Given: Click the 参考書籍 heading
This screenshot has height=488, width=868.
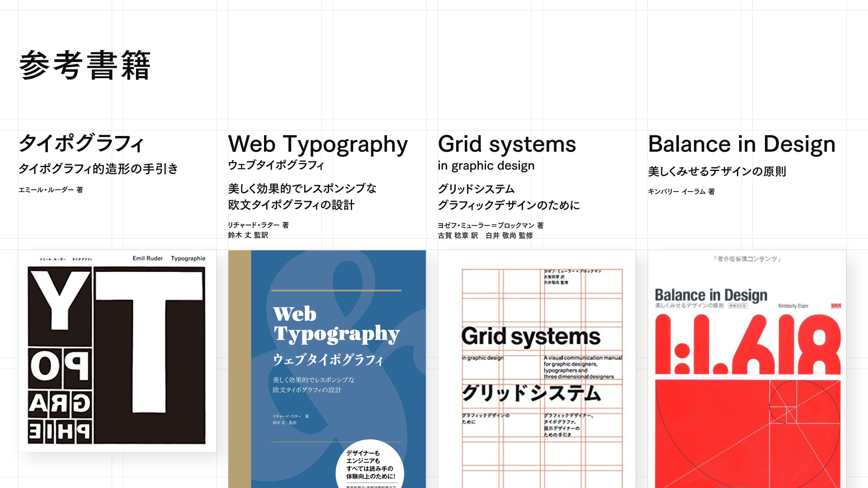Looking at the screenshot, I should pos(85,66).
